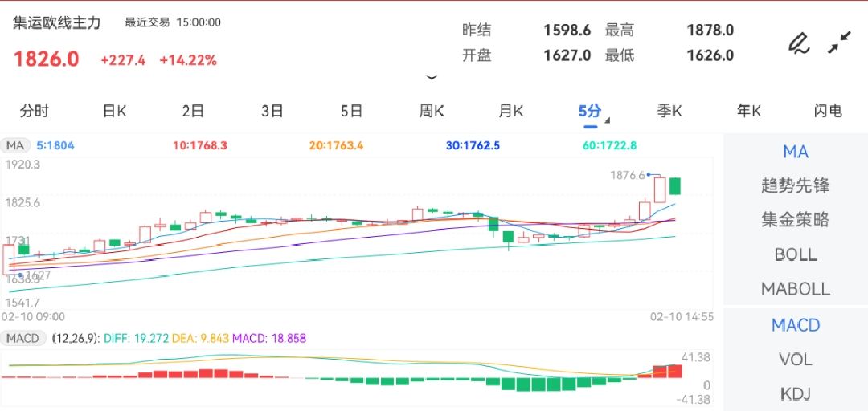
Task: Expand quote details with the small down chevron
Action: 432,78
